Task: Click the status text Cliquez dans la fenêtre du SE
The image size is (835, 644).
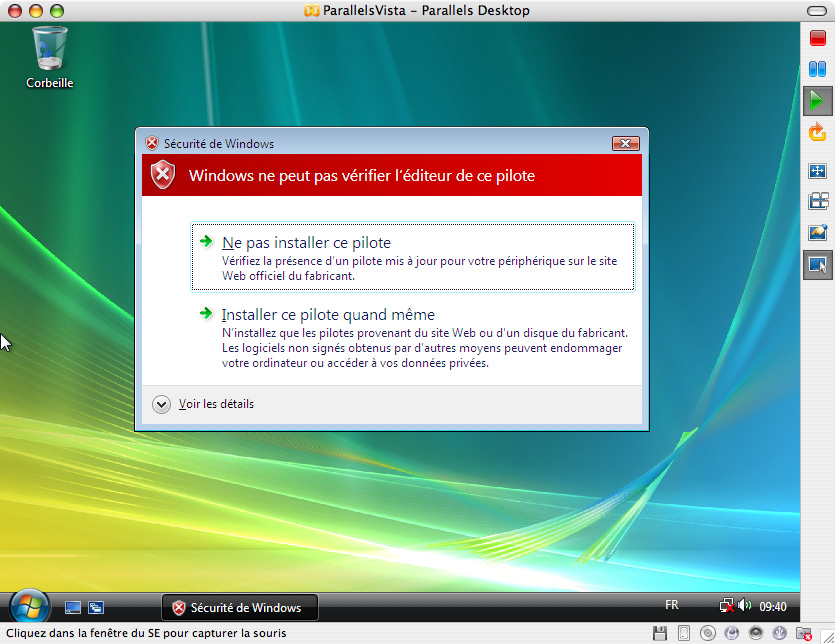Action: (x=146, y=633)
